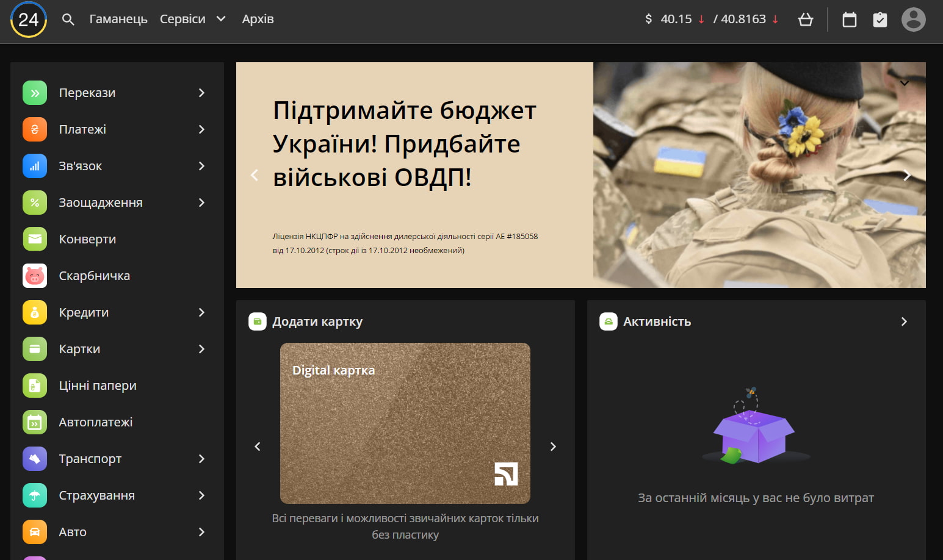The height and width of the screenshot is (560, 943).
Task: Click the purple Транспорт icon
Action: coord(35,459)
